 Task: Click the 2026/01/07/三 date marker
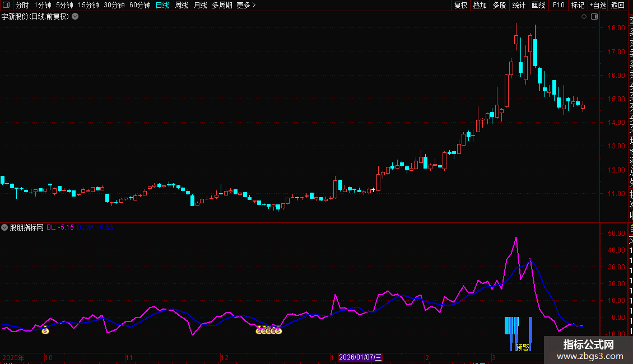(360, 357)
